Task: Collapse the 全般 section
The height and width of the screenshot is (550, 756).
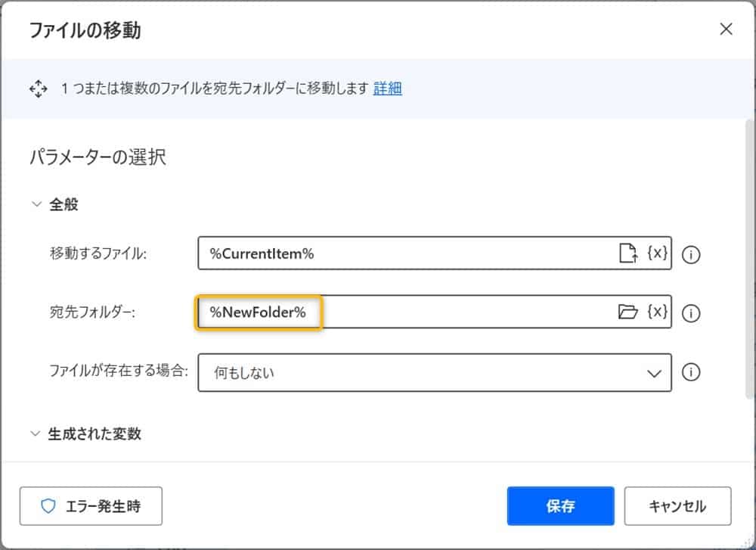Action: (x=35, y=204)
